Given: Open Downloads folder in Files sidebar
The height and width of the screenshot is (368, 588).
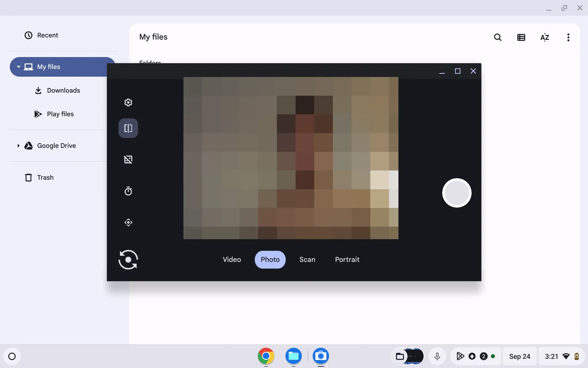Looking at the screenshot, I should (63, 90).
